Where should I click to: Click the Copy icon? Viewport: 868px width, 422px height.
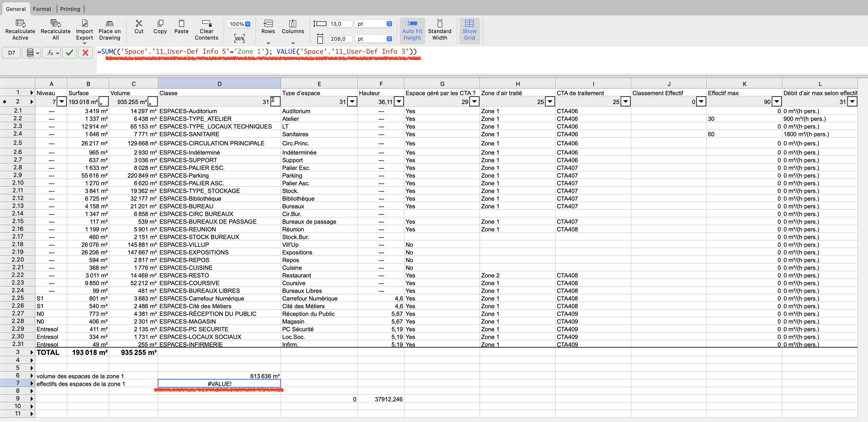(x=160, y=24)
